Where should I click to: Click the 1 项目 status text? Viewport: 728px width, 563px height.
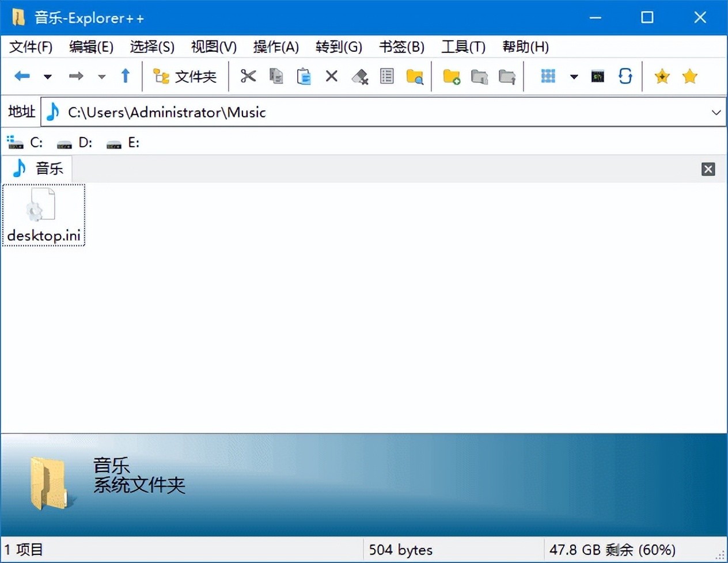24,550
